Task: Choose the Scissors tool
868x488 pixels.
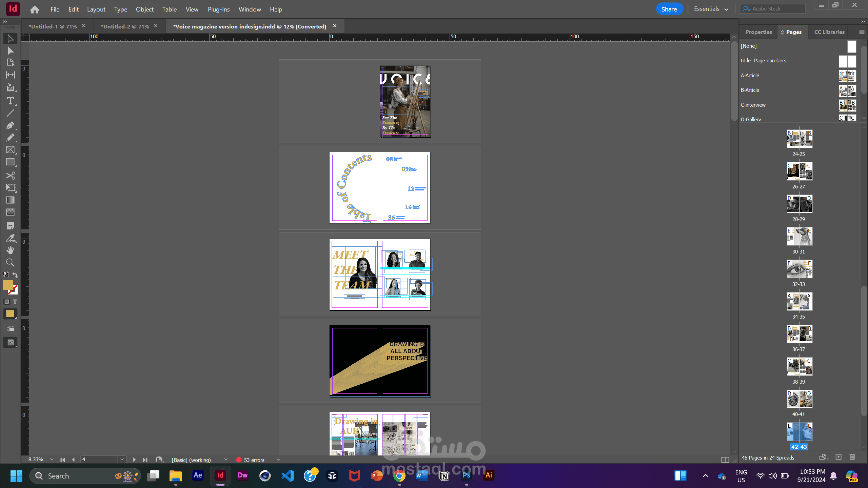Action: coord(10,176)
